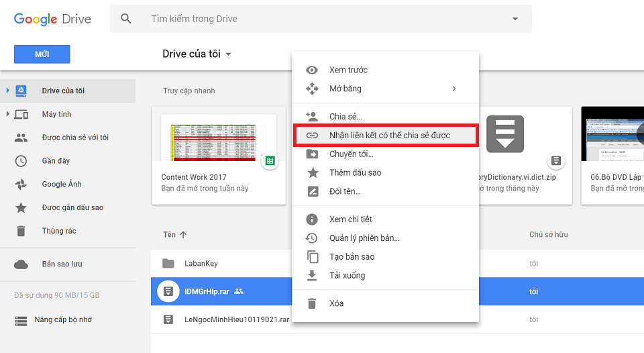Choose 'Xem trước' from the context menu
The height and width of the screenshot is (353, 644).
coord(386,70)
